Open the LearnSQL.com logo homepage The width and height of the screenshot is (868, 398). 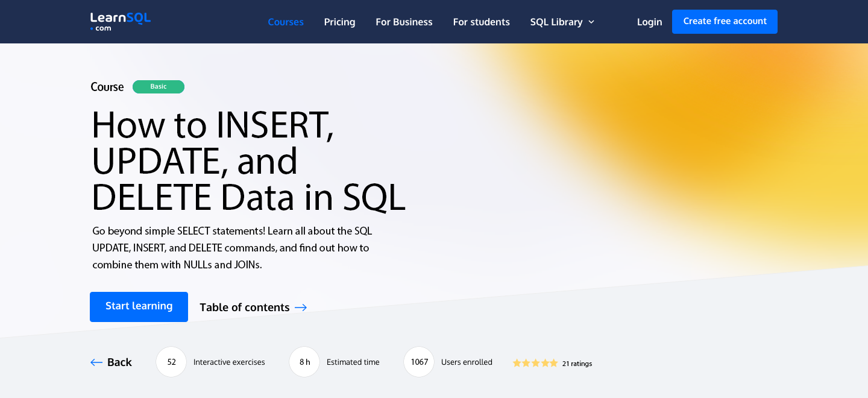tap(120, 21)
